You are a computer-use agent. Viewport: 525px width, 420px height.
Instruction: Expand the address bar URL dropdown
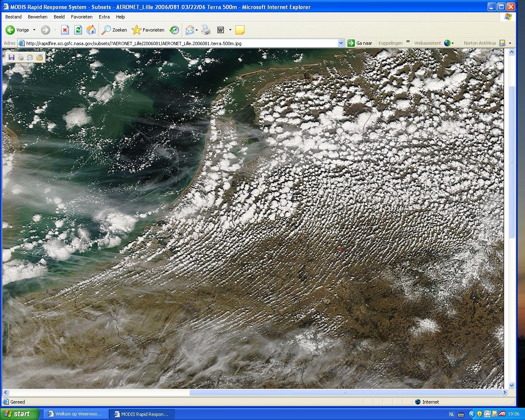click(x=341, y=43)
